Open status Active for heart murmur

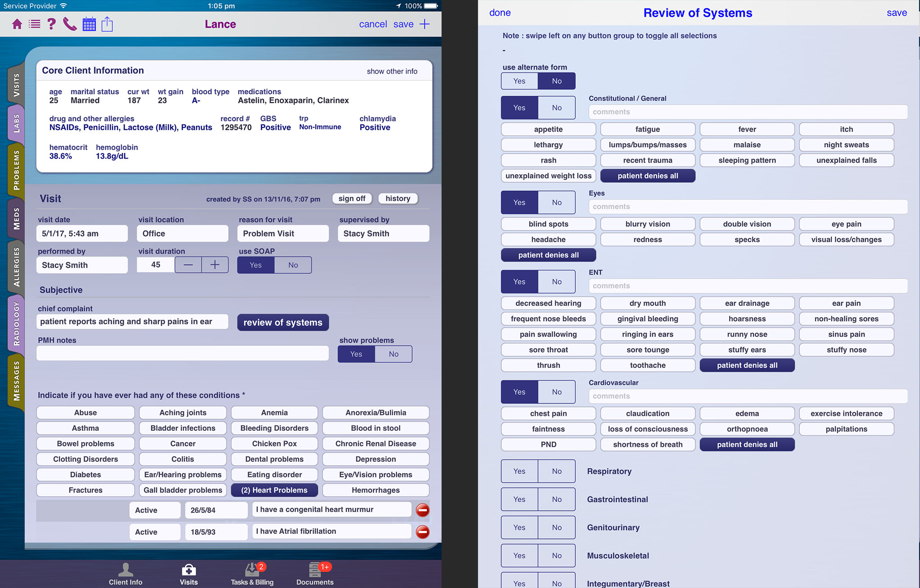pos(155,510)
